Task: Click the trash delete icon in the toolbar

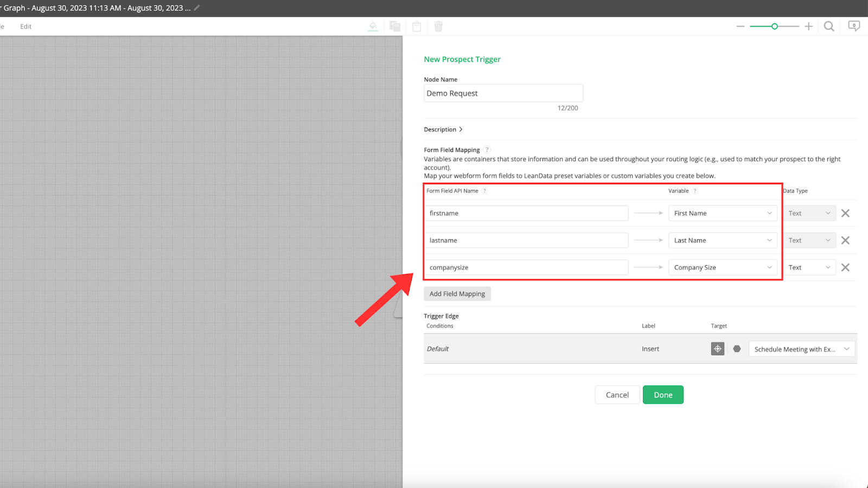Action: [x=438, y=26]
